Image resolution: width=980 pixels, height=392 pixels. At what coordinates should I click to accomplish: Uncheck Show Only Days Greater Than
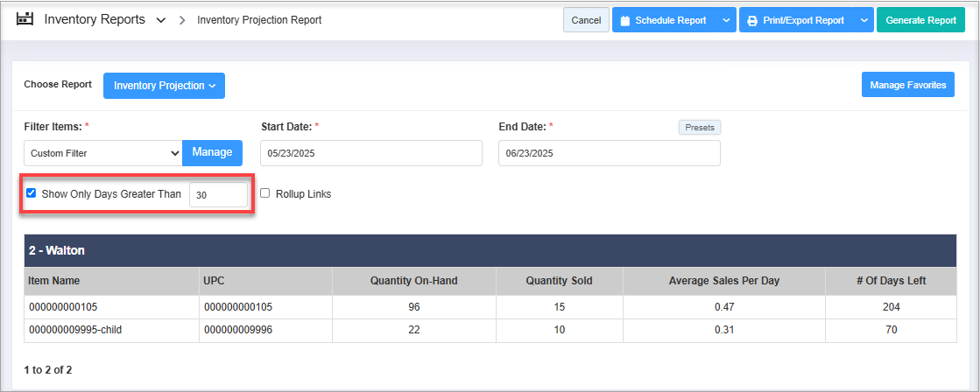[x=32, y=193]
